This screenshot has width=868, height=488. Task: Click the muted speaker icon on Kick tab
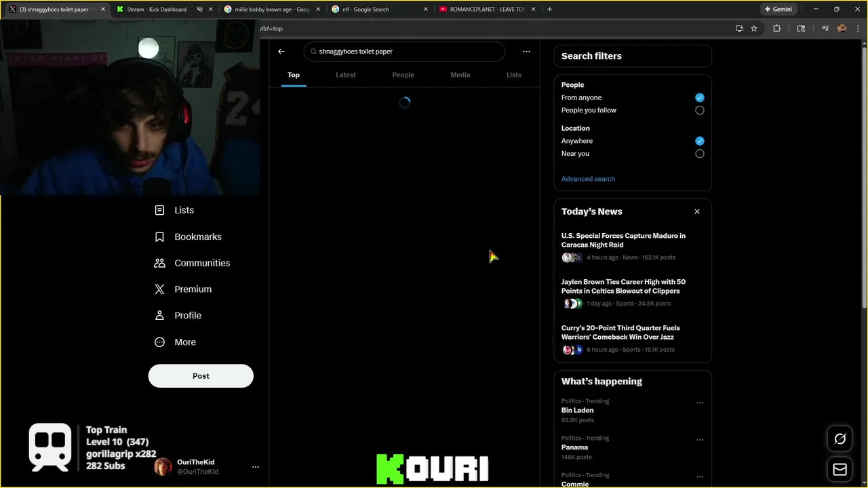200,9
